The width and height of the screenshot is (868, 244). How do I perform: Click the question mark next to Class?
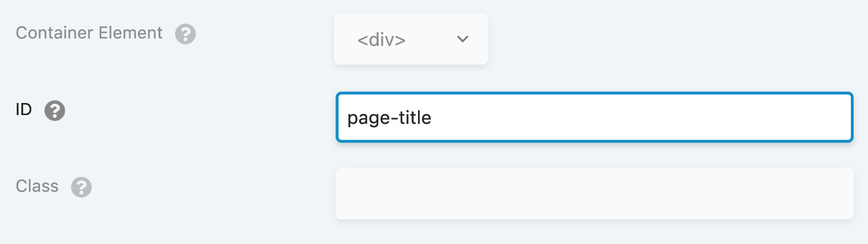pyautogui.click(x=81, y=187)
